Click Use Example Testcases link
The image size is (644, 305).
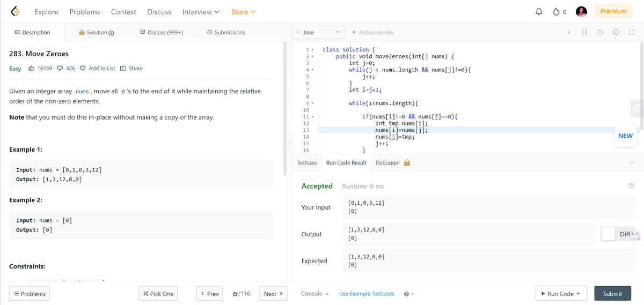[x=367, y=294]
